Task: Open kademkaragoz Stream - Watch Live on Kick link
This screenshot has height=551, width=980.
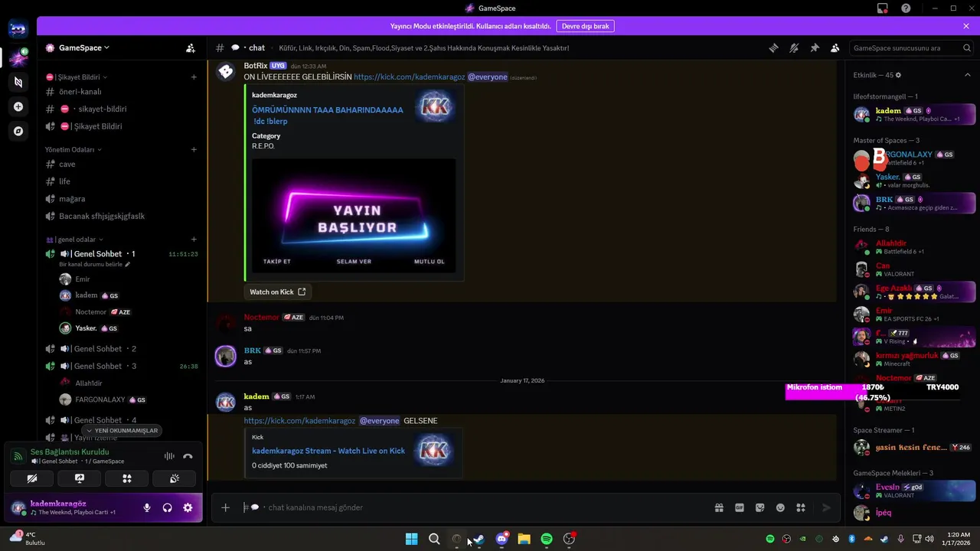Action: [x=328, y=451]
